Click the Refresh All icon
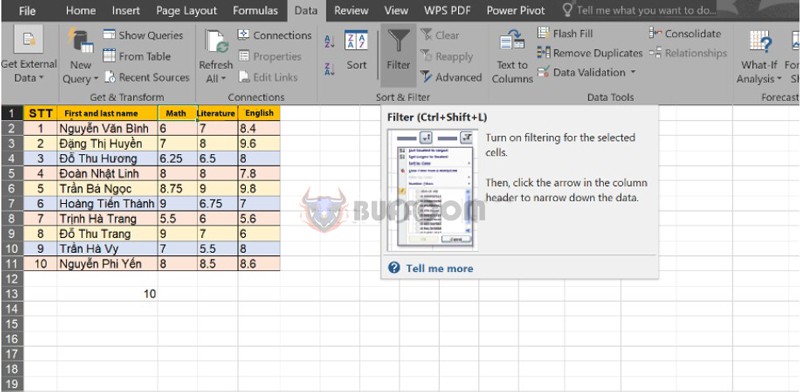 (x=216, y=42)
